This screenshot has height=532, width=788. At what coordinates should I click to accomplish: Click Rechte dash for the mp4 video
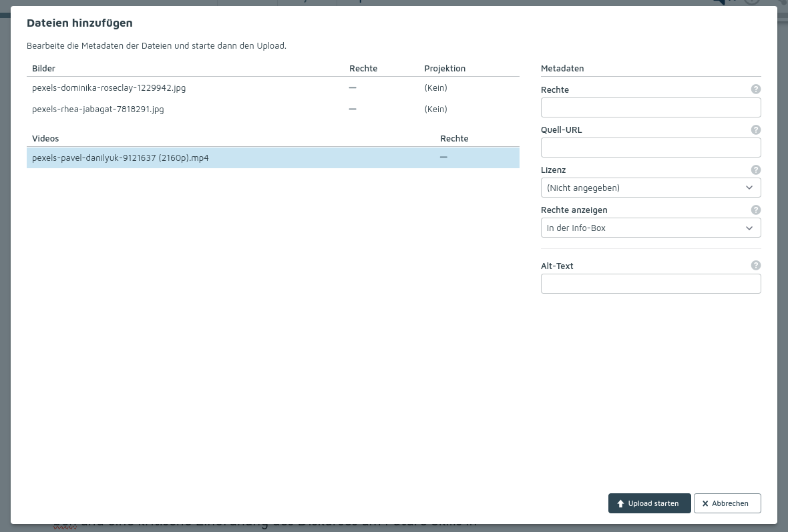click(x=443, y=158)
